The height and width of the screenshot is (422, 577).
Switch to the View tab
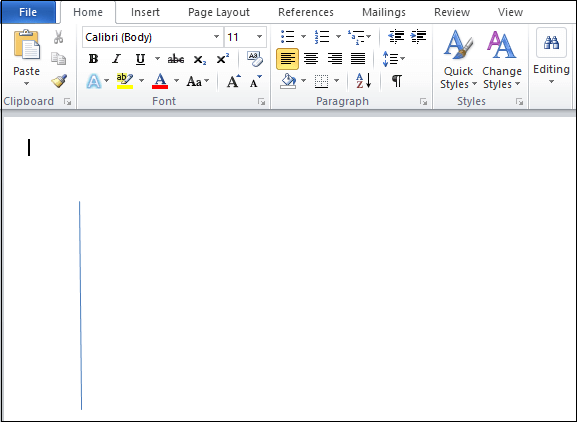(x=510, y=12)
